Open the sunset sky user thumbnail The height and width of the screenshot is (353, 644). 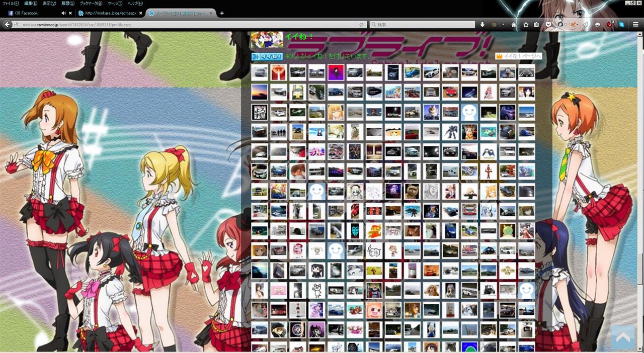pos(260,92)
